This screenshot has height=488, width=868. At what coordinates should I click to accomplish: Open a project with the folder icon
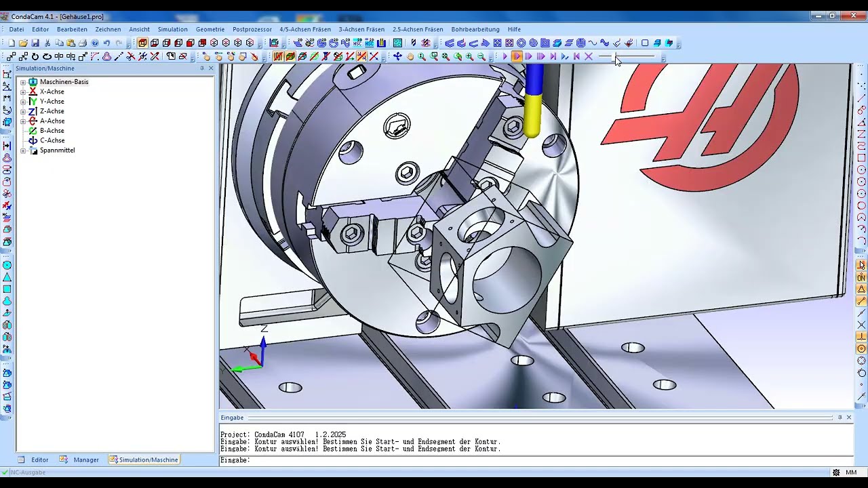[23, 43]
